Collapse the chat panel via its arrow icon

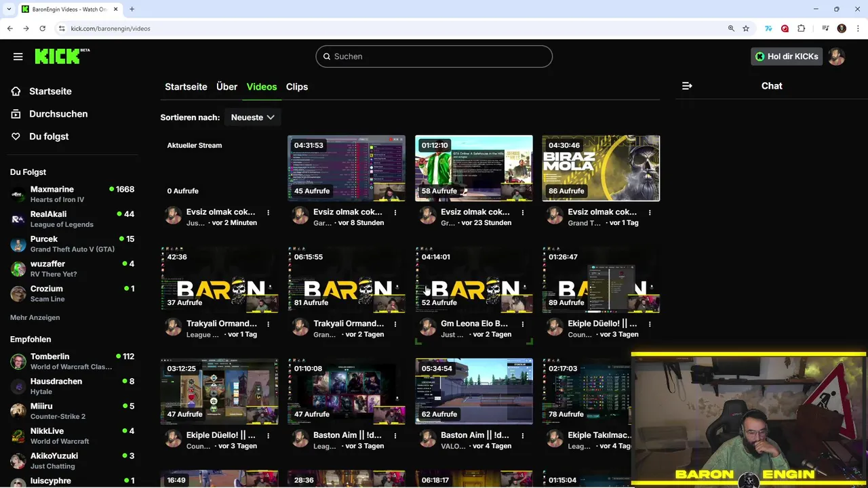click(x=687, y=86)
